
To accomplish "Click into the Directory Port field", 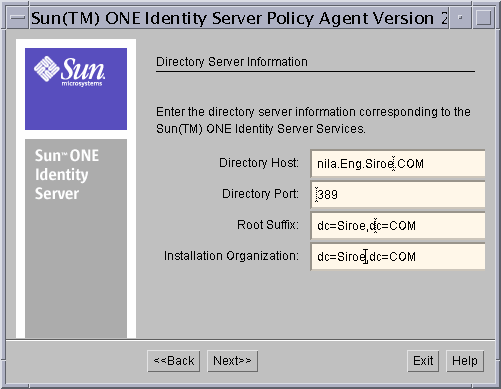I will coord(398,194).
